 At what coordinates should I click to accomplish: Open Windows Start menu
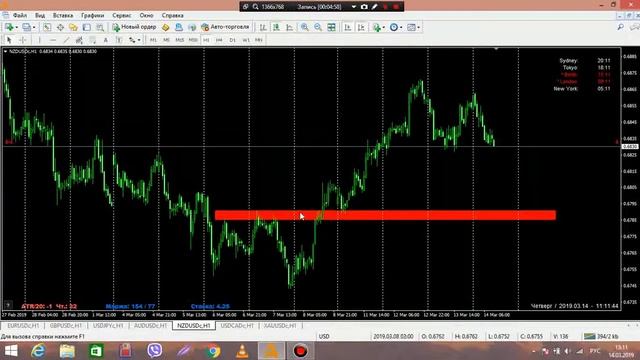pyautogui.click(x=11, y=351)
